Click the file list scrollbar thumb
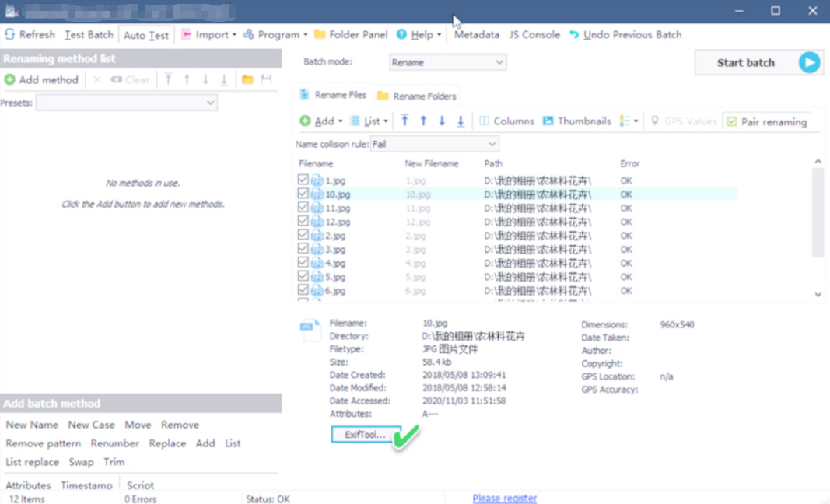 click(x=818, y=213)
